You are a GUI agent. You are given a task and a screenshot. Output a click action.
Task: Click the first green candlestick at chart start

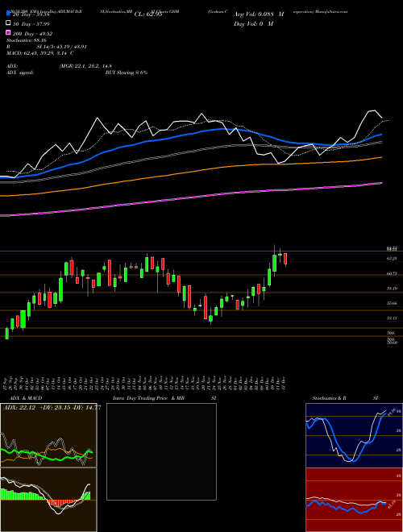pos(6,333)
